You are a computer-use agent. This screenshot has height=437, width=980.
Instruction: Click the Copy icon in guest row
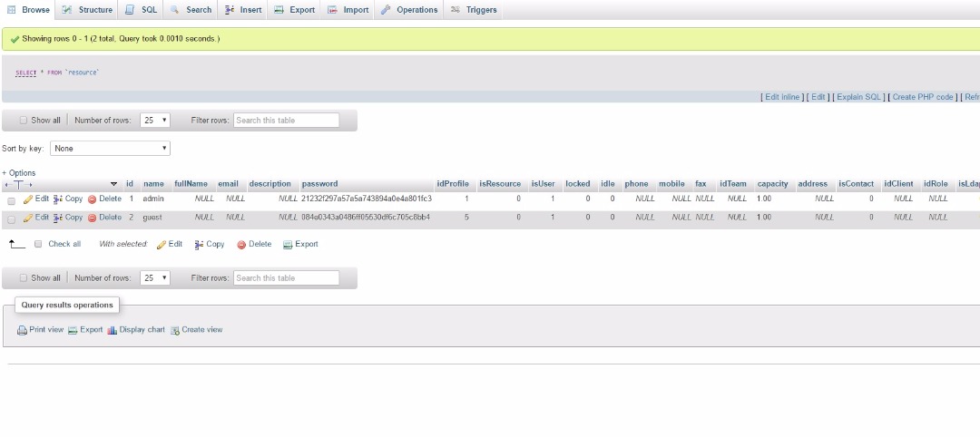tap(58, 218)
